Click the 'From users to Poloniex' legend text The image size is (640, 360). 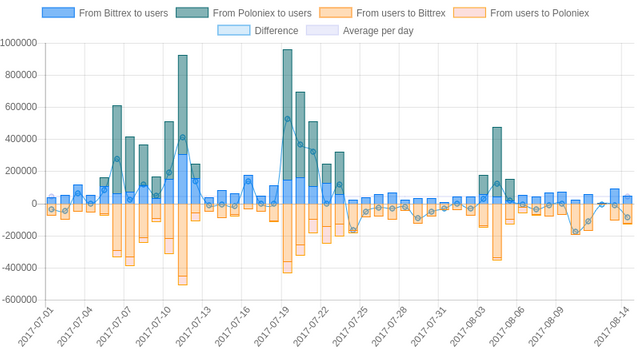(x=540, y=13)
